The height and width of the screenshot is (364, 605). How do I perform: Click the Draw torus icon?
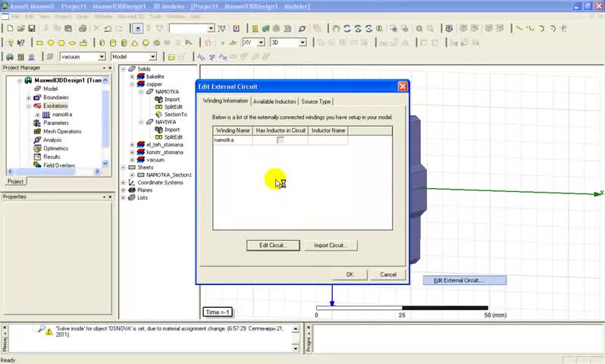157,43
